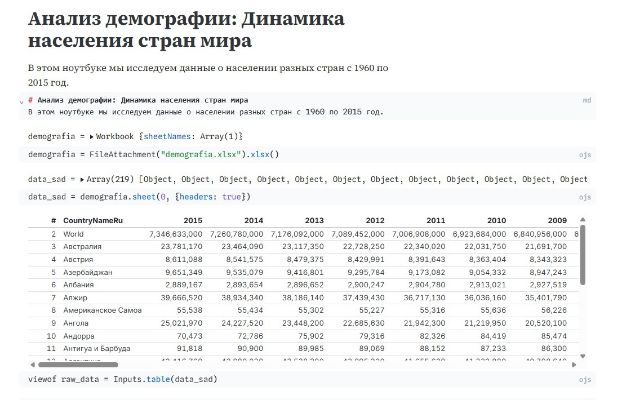
Task: Sort table by the 2014 column header
Action: pos(253,220)
